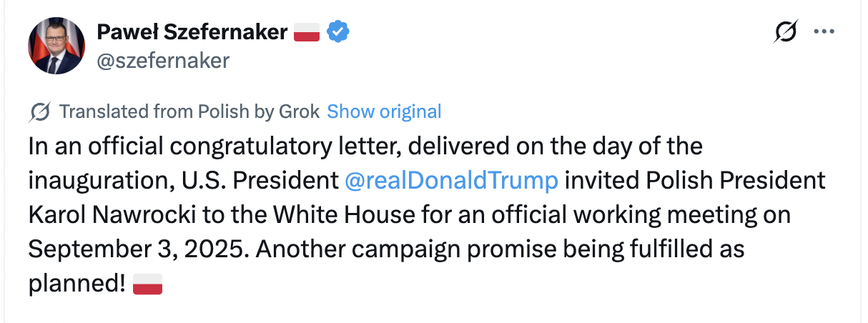The image size is (868, 323).
Task: Click the Grok icon at top right
Action: click(x=786, y=32)
